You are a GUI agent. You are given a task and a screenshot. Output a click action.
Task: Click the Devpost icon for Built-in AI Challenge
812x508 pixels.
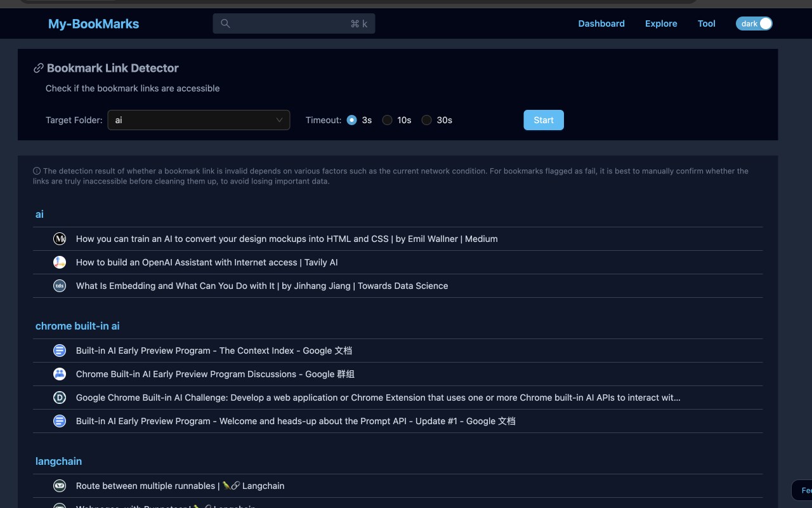(60, 398)
